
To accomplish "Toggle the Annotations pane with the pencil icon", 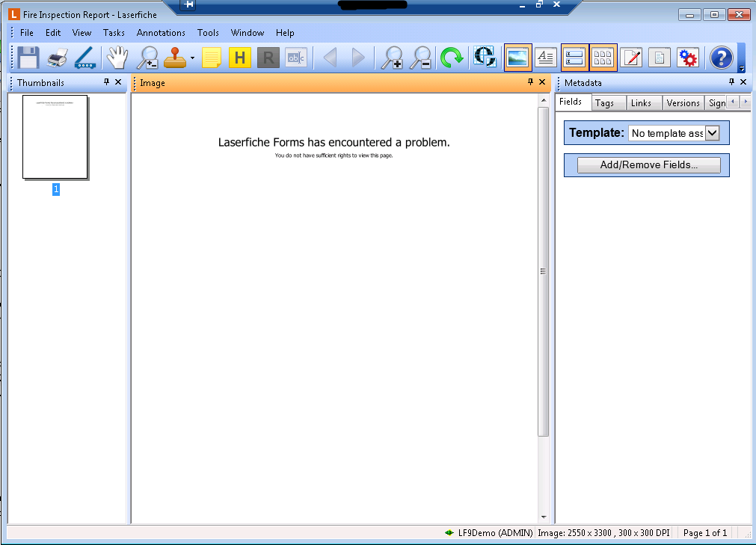I will 631,58.
